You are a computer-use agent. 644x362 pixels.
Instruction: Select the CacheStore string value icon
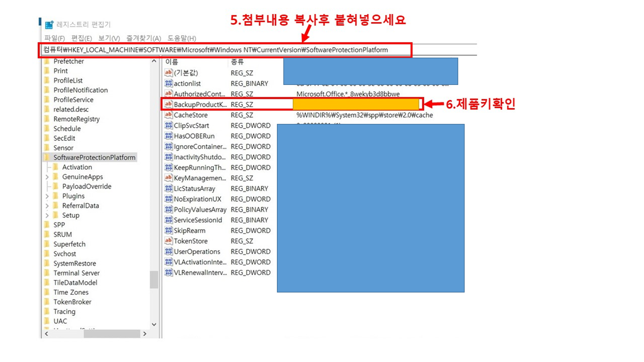tap(168, 115)
